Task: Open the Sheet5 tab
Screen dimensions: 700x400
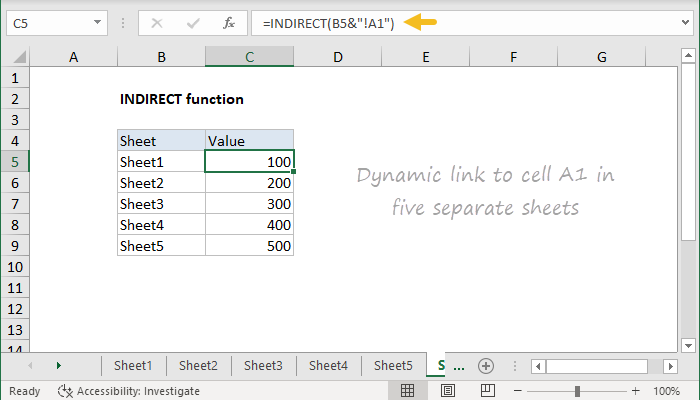Action: [393, 366]
